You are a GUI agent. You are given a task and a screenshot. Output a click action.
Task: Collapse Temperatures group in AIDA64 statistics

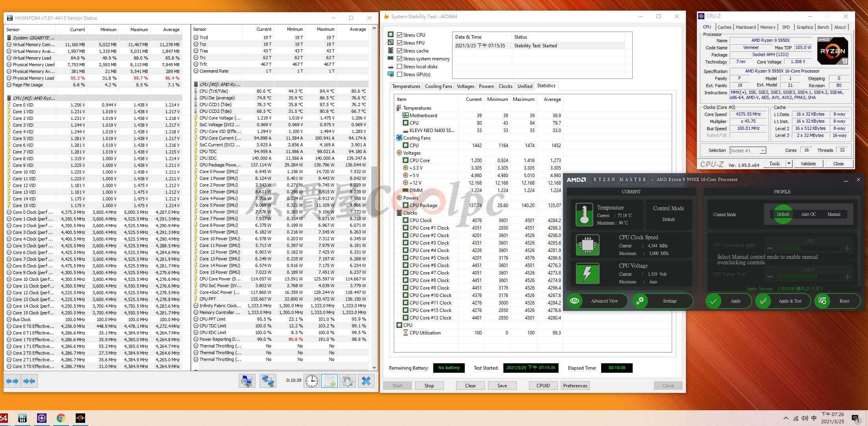coord(399,108)
